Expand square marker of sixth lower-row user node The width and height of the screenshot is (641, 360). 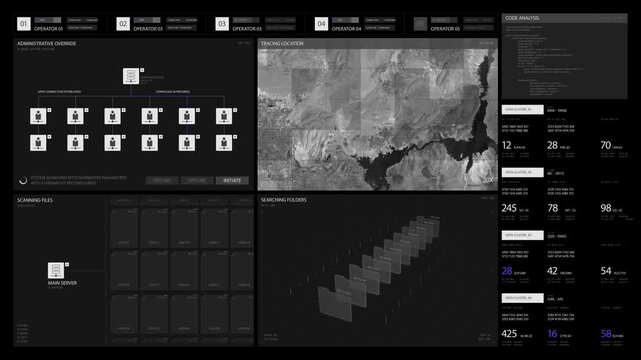(x=235, y=137)
